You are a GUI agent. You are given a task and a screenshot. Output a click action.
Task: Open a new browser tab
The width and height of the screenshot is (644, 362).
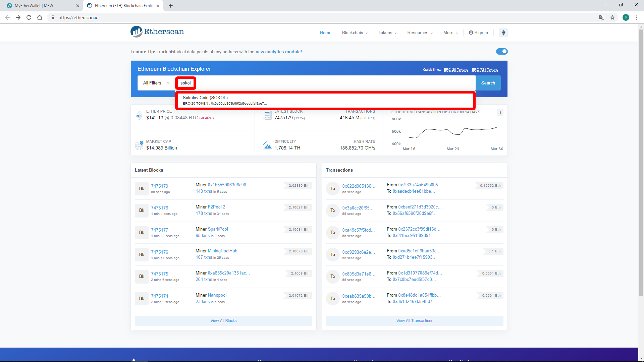pyautogui.click(x=171, y=6)
